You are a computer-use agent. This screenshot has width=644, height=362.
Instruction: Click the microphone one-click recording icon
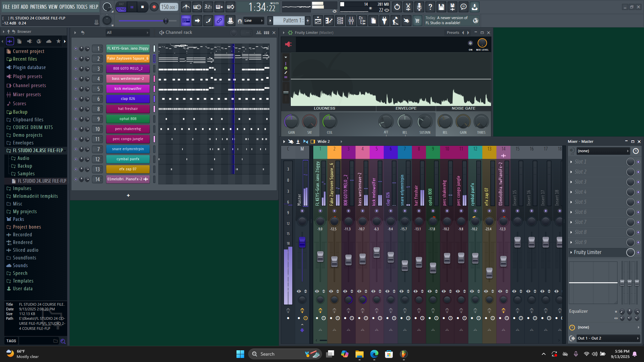coord(419,7)
